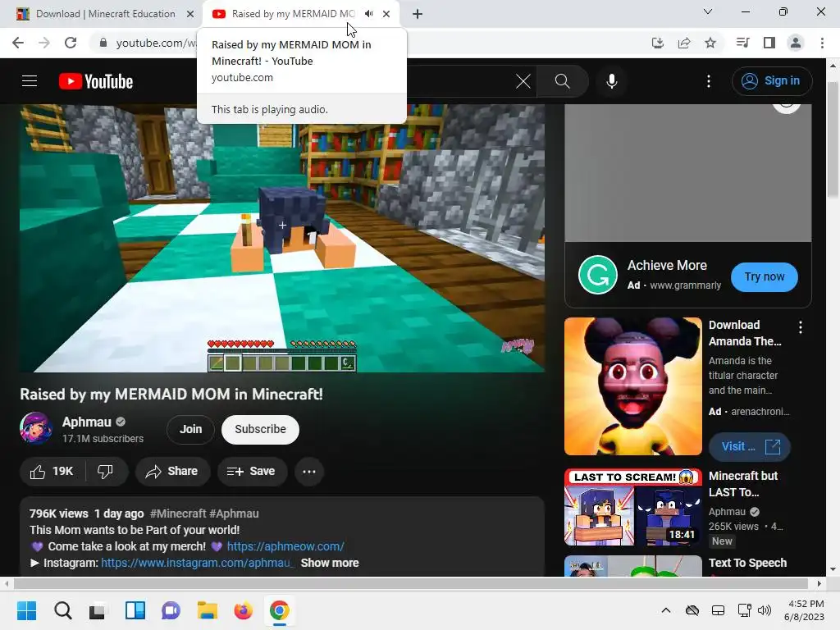Viewport: 840px width, 630px height.
Task: Open the media control toolbar icon
Action: tap(742, 43)
